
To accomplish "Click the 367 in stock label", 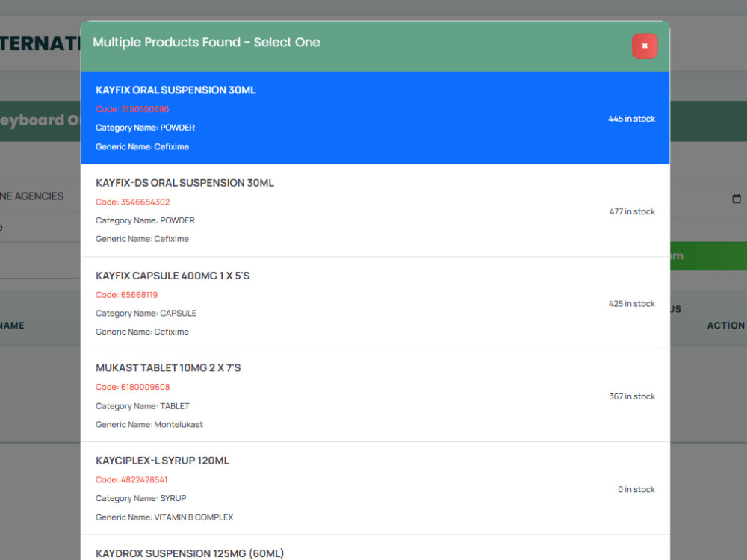I will pos(632,396).
